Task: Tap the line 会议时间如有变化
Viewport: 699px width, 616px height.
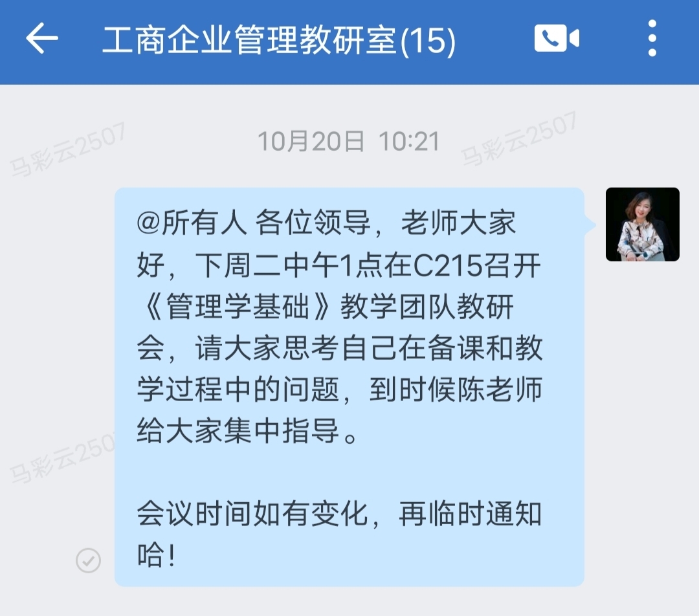Action: (252, 514)
